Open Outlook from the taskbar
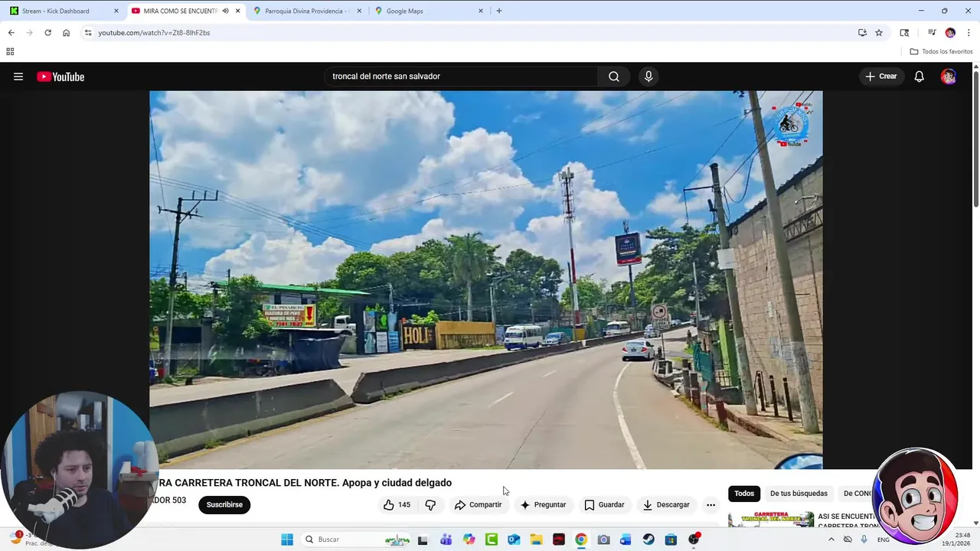The width and height of the screenshot is (980, 551). pos(514,540)
